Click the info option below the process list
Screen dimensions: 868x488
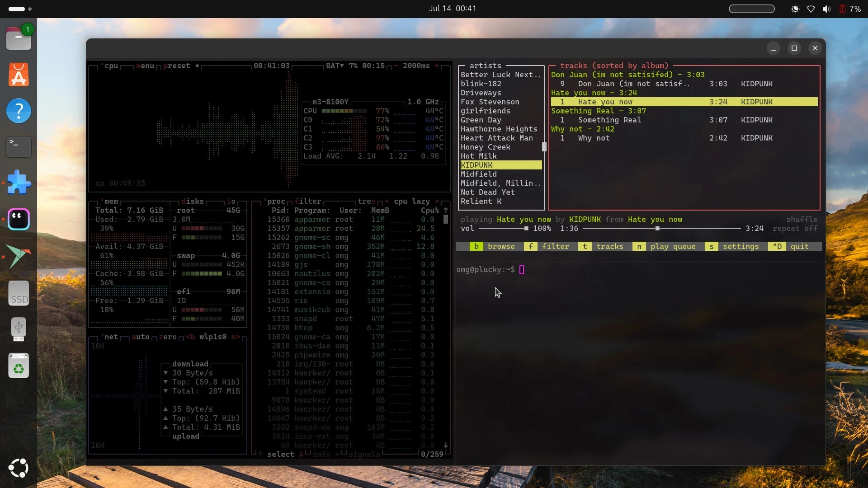point(321,455)
